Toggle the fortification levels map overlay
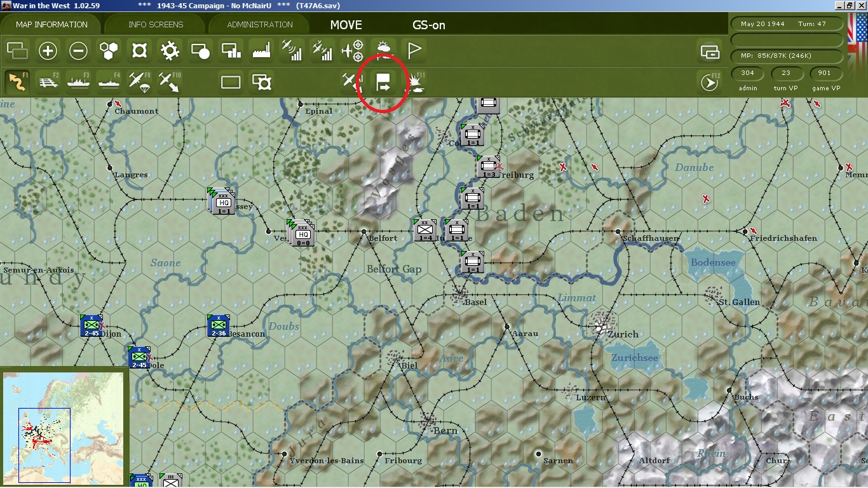The width and height of the screenshot is (868, 488). [x=139, y=50]
